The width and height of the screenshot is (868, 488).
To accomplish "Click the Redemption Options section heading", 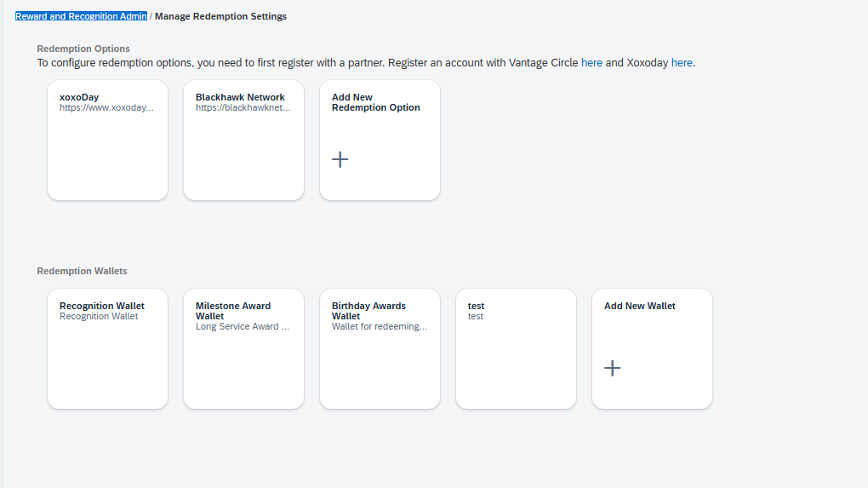I will [x=83, y=49].
